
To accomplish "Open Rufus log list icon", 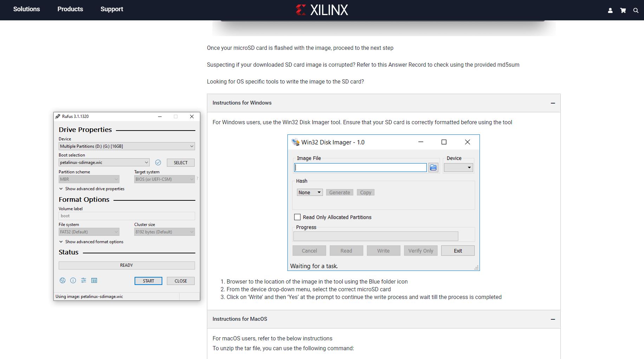I will click(x=94, y=280).
